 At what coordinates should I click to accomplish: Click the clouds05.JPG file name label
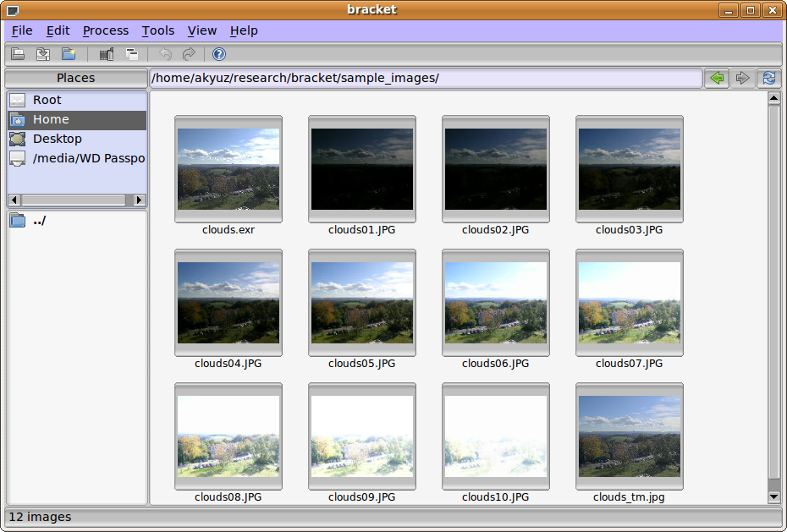coord(362,364)
